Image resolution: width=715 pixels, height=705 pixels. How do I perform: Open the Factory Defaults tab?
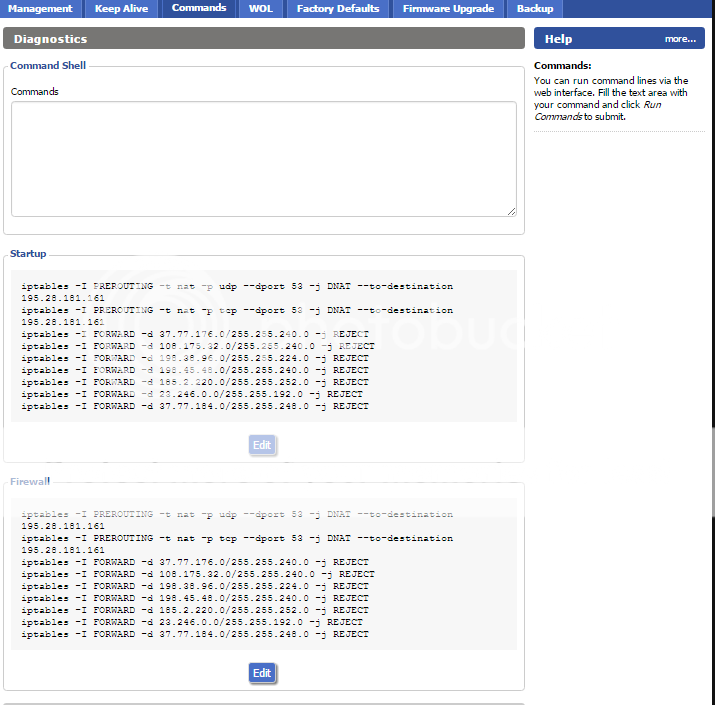[338, 9]
